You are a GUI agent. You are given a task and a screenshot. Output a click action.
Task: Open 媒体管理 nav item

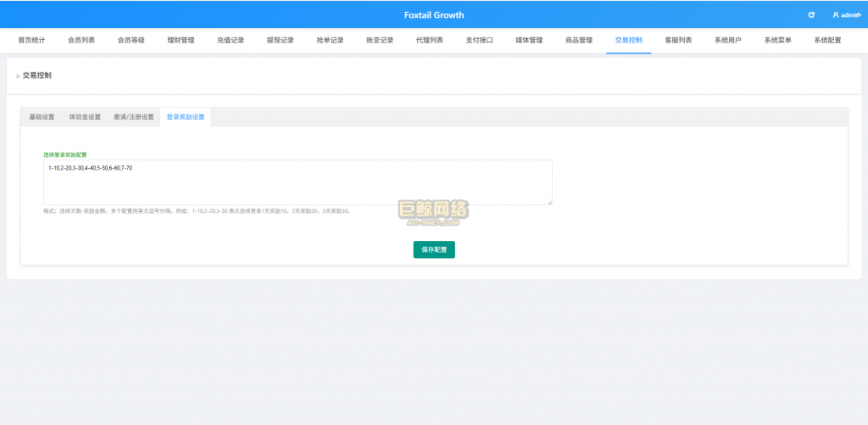click(529, 41)
